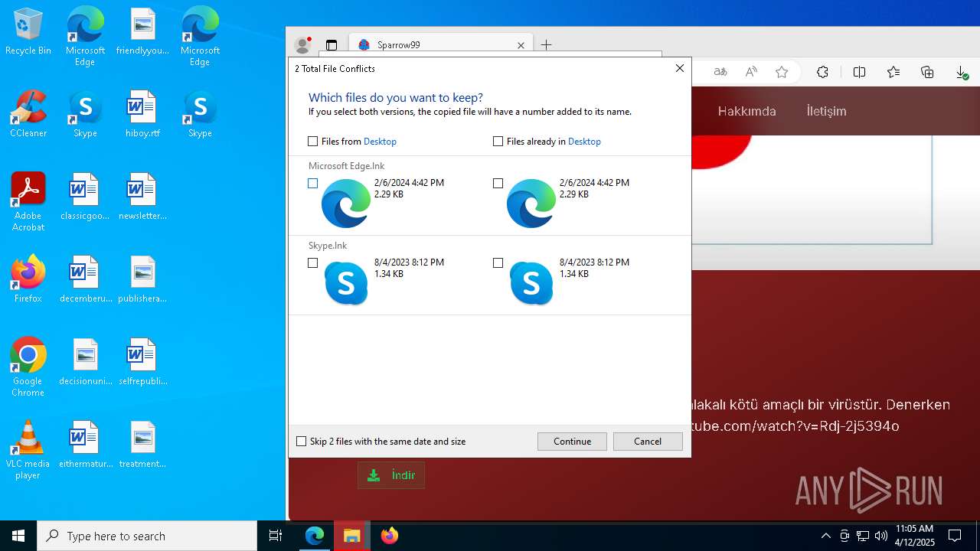Open Edge downloads icon
This screenshot has width=980, height=551.
point(962,72)
